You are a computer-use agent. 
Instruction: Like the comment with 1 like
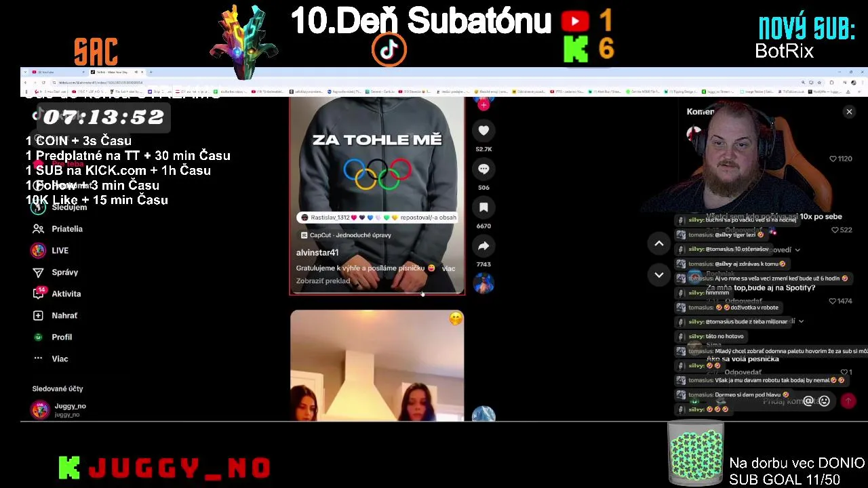[x=846, y=372]
